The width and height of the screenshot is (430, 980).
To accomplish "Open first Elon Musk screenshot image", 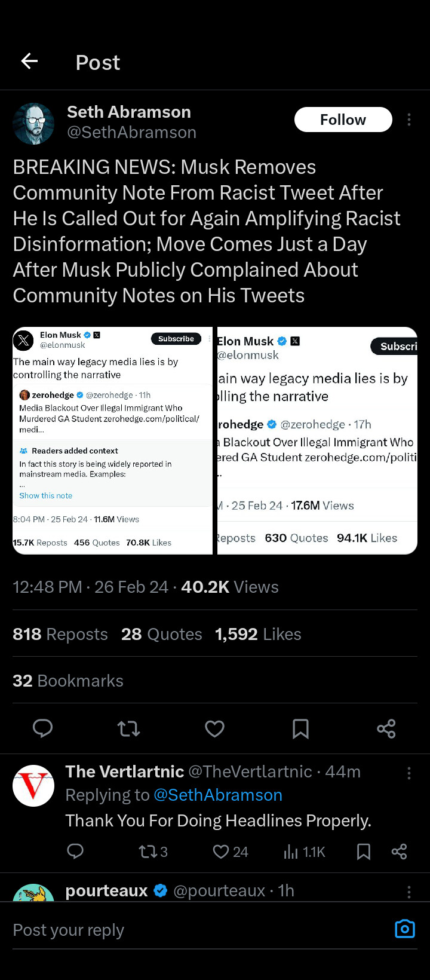I will (113, 440).
